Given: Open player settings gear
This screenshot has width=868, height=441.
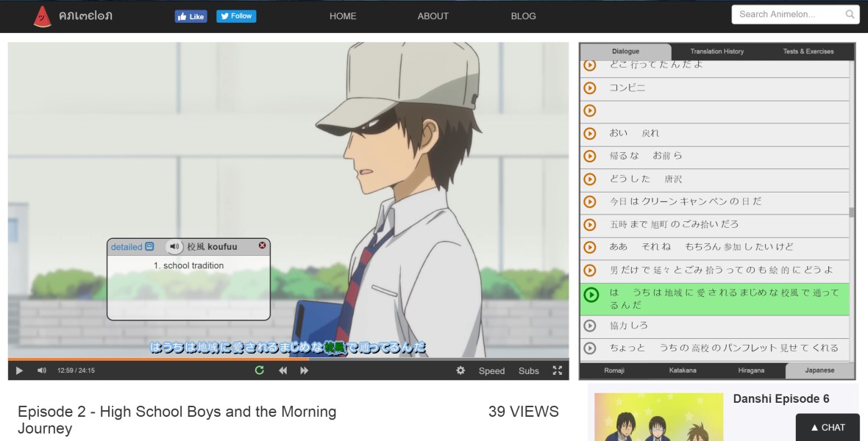Looking at the screenshot, I should pyautogui.click(x=460, y=370).
